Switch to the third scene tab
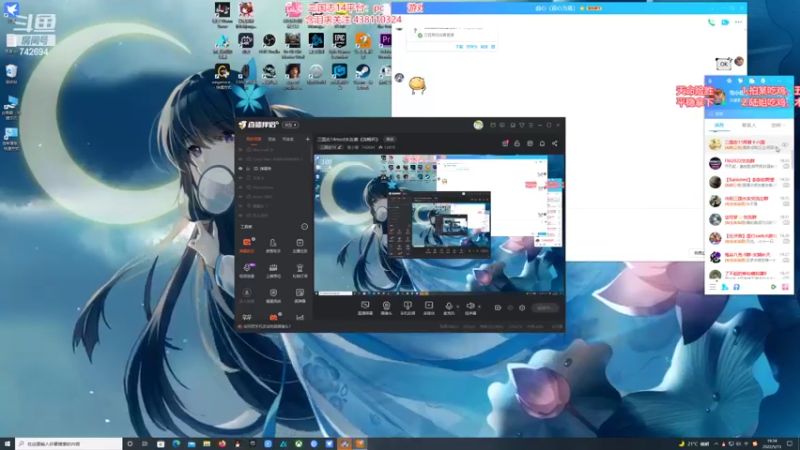800x450 pixels. pos(288,139)
